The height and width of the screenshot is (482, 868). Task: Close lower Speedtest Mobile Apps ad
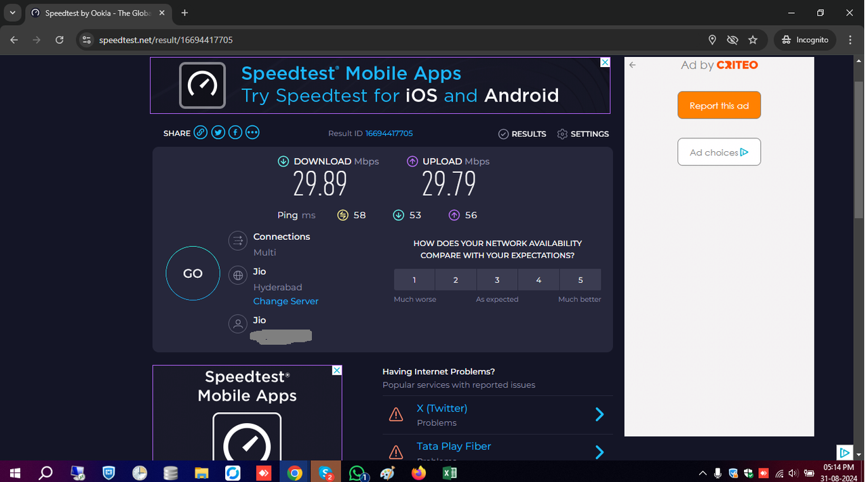click(x=336, y=370)
